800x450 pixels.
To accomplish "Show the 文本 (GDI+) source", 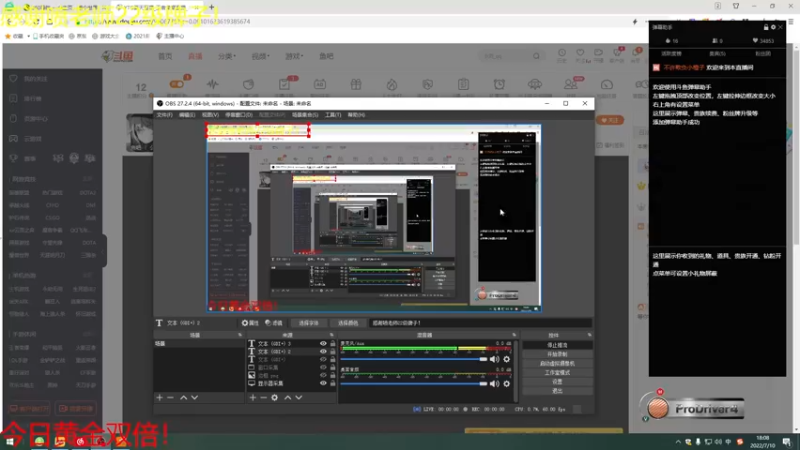I will coord(323,360).
